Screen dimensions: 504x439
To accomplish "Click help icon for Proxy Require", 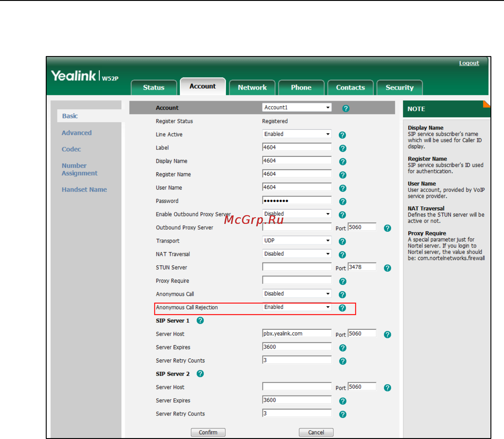I will [343, 281].
